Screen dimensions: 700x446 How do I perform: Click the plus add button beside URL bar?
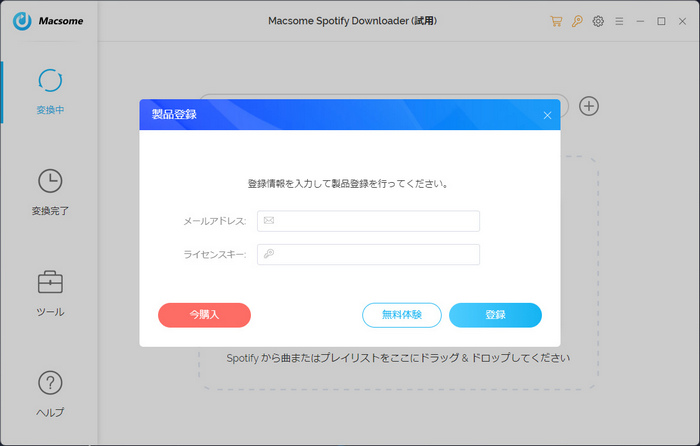point(589,106)
